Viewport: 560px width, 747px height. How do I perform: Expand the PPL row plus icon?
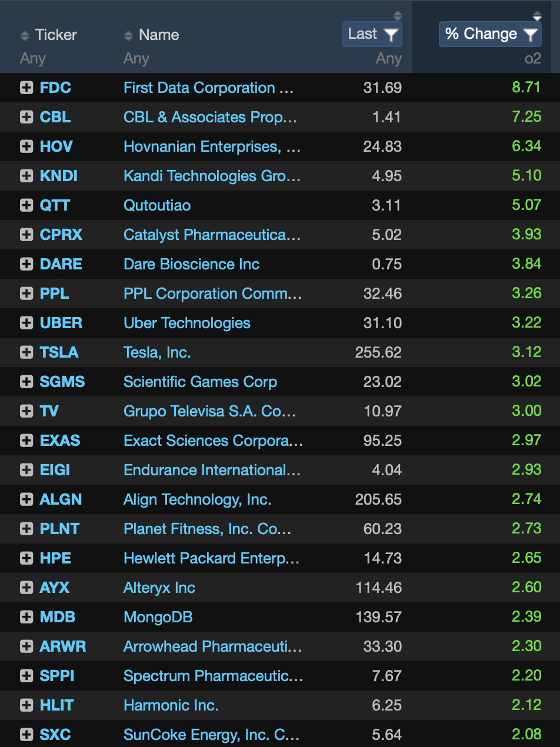26,294
